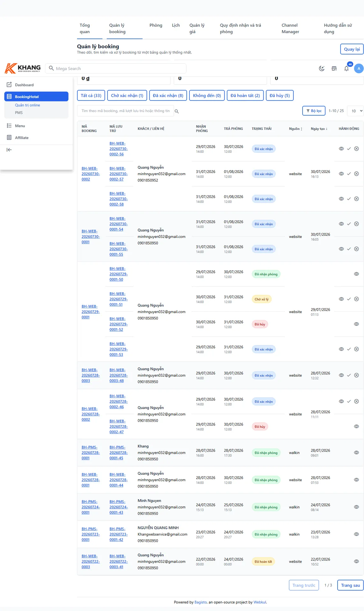Viewport: 364px width, 611px height.
Task: Sort table by Ngày tạo column
Action: click(x=319, y=129)
